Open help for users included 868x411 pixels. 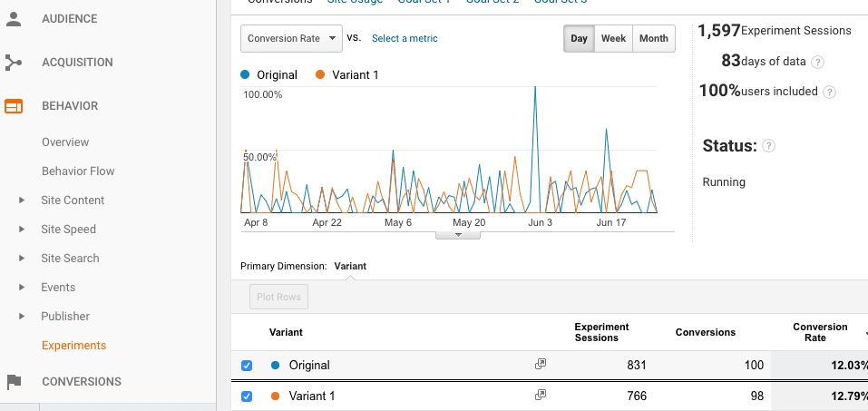coord(829,92)
